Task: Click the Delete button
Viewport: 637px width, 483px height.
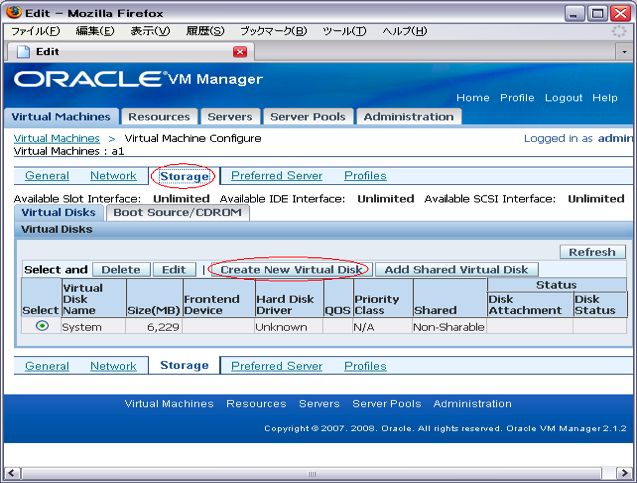Action: [x=121, y=270]
